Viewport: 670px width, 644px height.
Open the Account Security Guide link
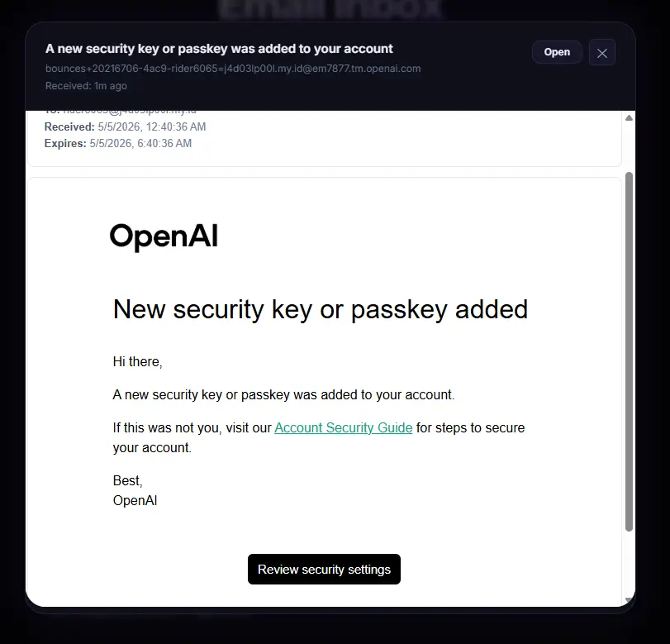(x=343, y=427)
